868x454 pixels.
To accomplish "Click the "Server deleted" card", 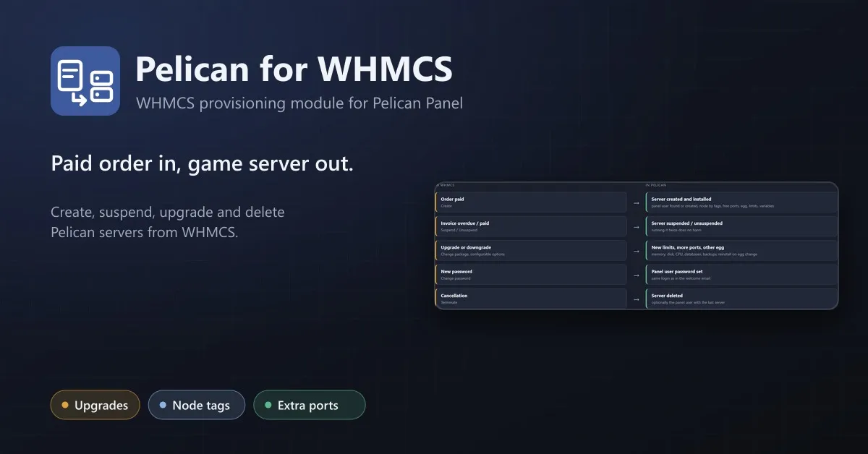I will (x=742, y=299).
